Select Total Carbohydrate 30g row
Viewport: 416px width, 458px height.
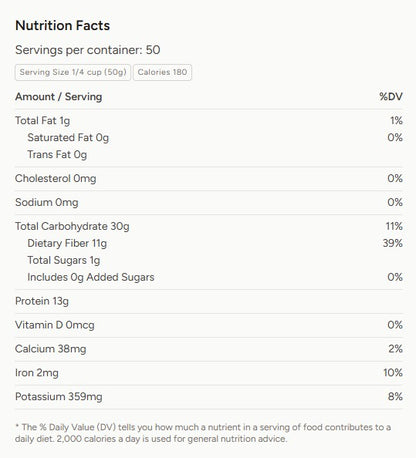click(209, 226)
